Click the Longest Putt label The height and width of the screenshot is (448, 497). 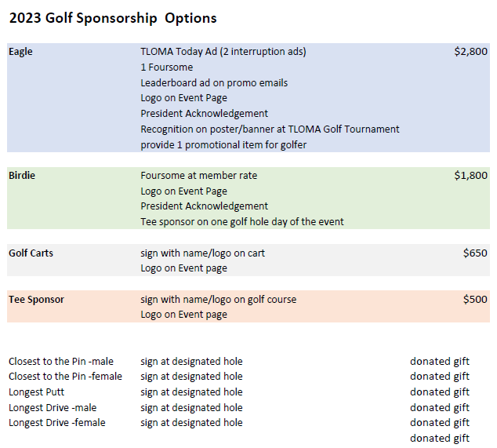[36, 392]
